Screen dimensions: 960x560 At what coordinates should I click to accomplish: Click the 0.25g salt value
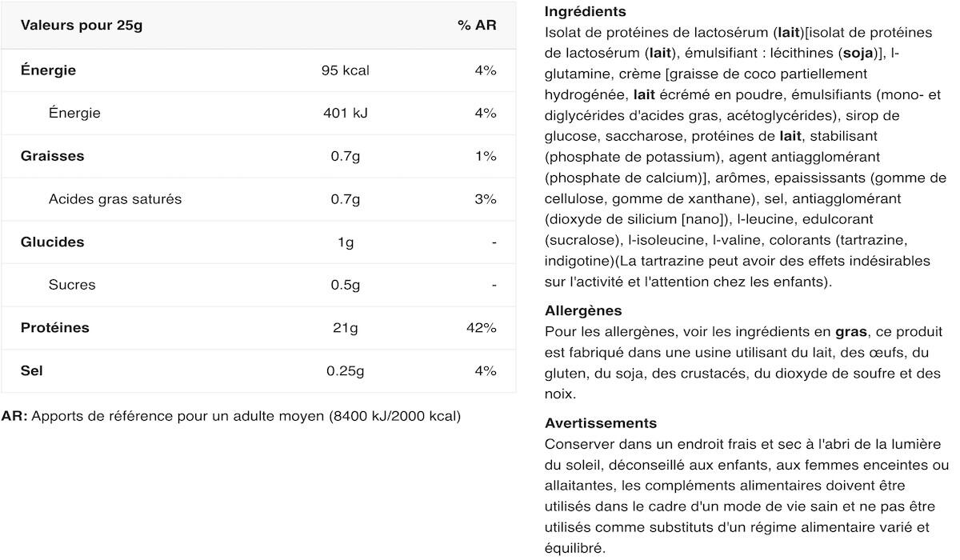(345, 371)
